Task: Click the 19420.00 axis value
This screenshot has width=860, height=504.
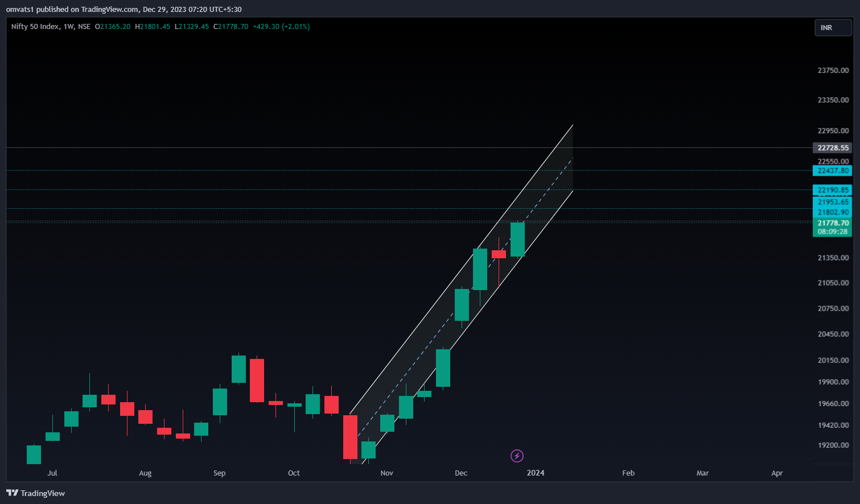Action: (x=833, y=425)
